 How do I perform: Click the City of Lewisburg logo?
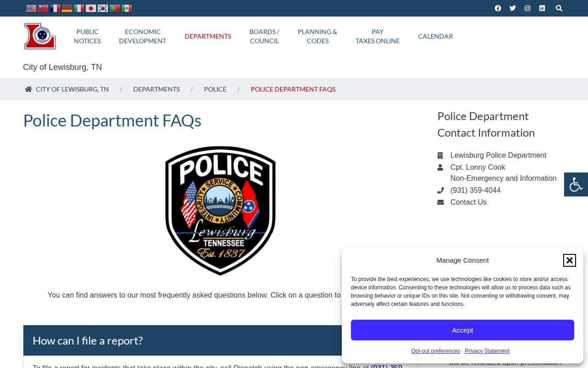[40, 36]
